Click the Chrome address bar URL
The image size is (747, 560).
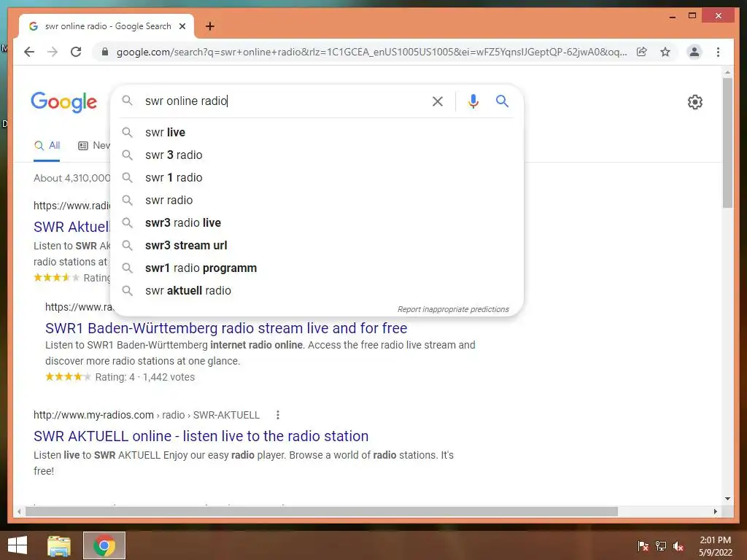(371, 52)
